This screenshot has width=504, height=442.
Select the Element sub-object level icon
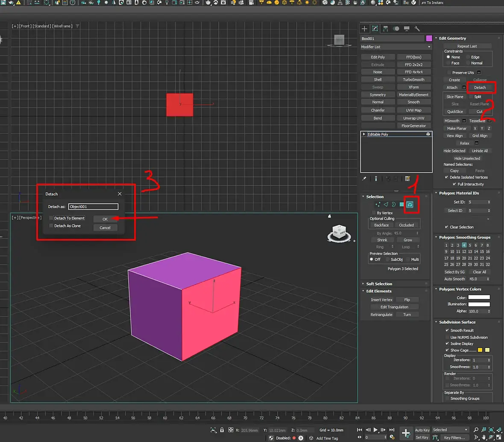pos(410,205)
